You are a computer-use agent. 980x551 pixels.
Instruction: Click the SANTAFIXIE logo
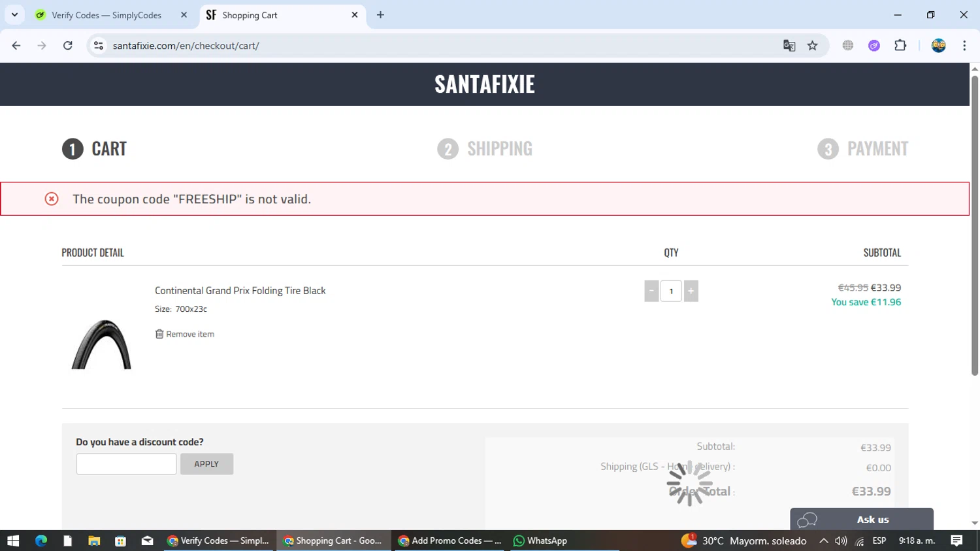coord(485,84)
